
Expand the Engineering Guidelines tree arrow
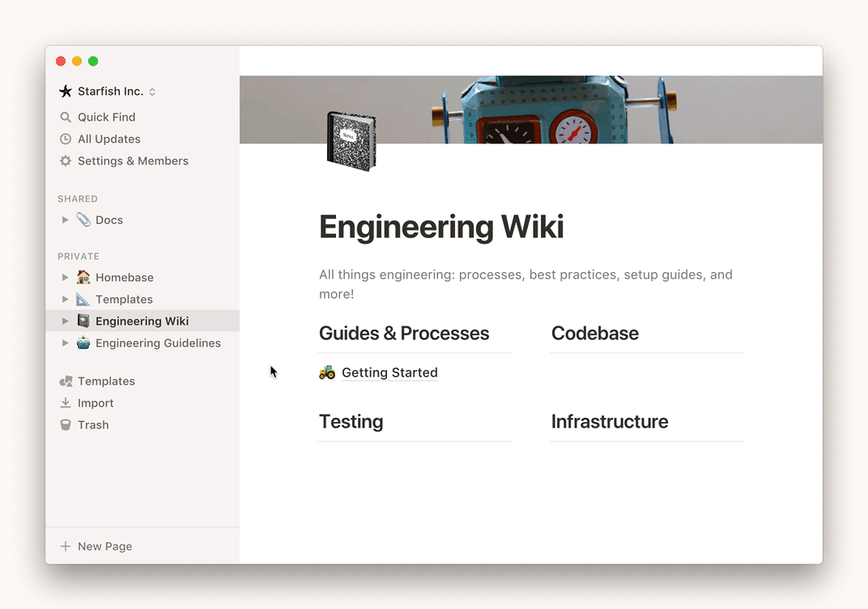click(66, 343)
